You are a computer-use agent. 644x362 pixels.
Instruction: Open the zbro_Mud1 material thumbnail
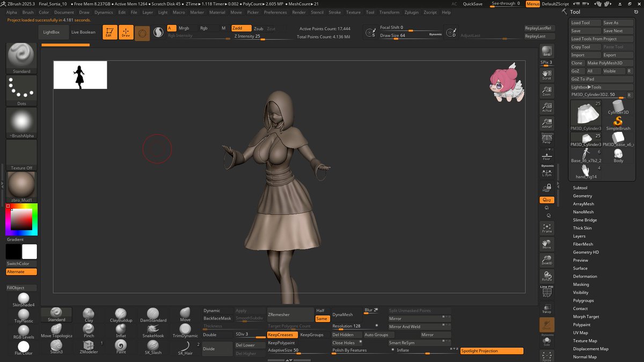coord(21,186)
